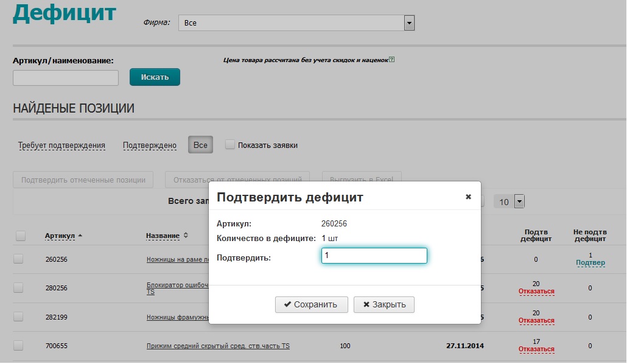Viewport: 627px width, 364px height.
Task: Click Отказаться link for article 700655
Action: [536, 349]
